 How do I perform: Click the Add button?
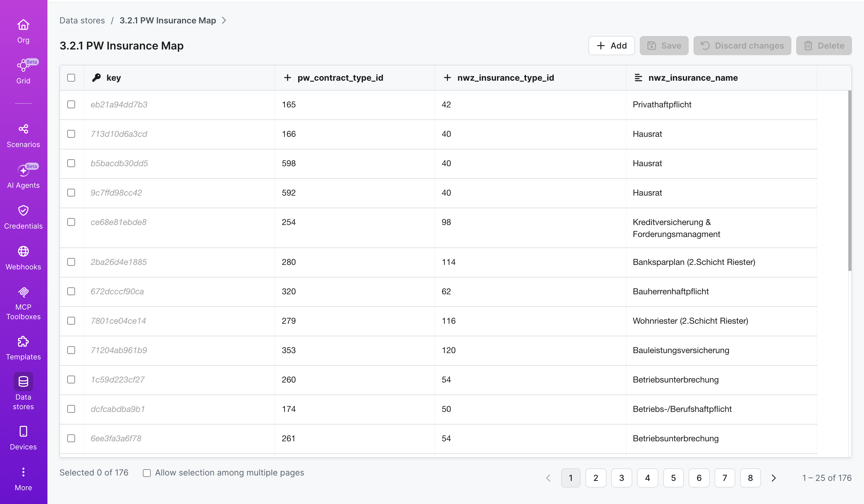[x=612, y=46]
